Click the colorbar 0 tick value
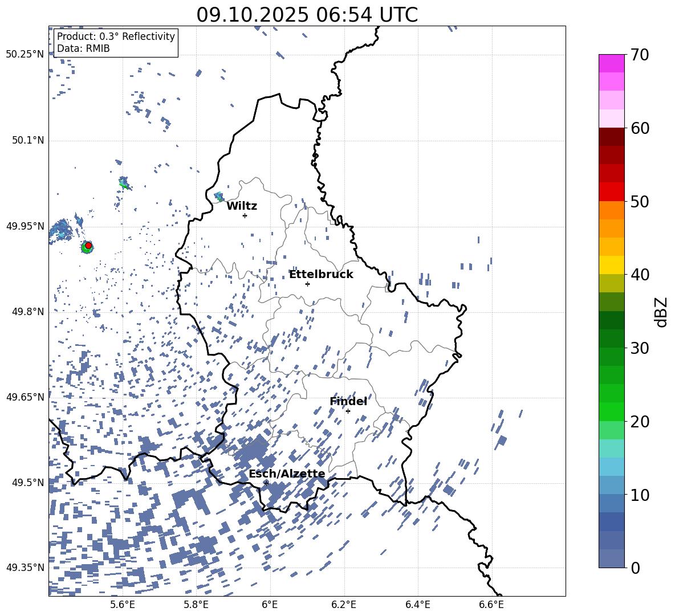 [636, 568]
